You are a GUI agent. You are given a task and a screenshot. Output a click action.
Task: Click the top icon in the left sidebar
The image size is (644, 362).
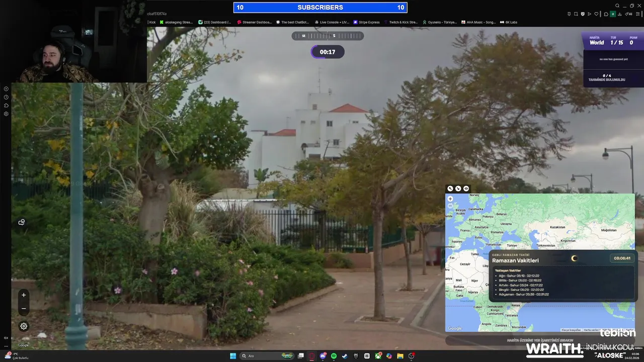click(x=6, y=88)
